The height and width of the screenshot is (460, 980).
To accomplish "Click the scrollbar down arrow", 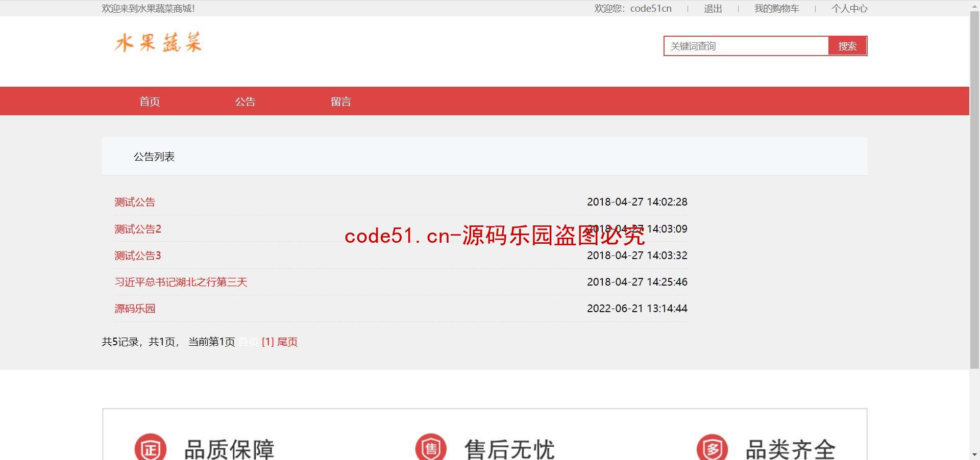I will 974,455.
